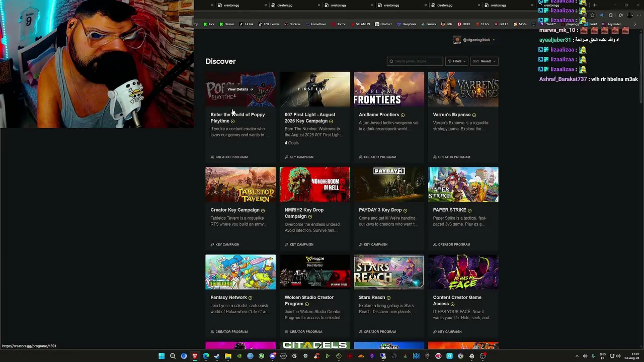The image size is (644, 362).
Task: Expand the @aligamingtiktok account menu
Action: [494, 40]
